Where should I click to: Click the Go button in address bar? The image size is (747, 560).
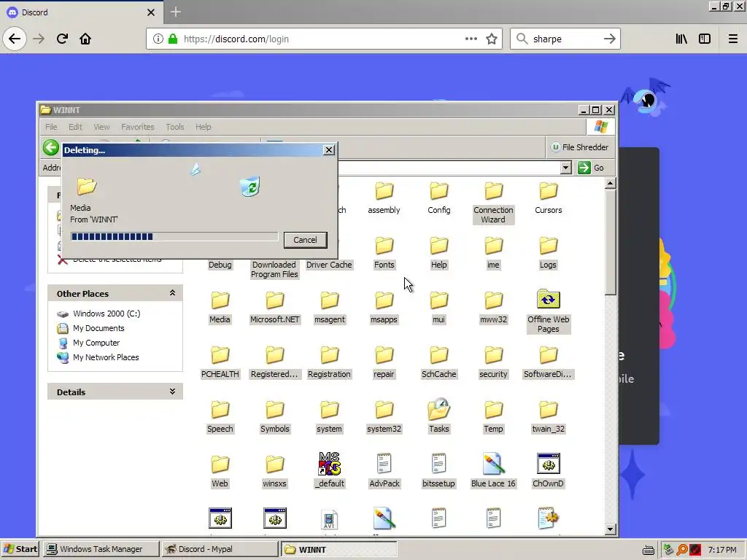pyautogui.click(x=591, y=168)
